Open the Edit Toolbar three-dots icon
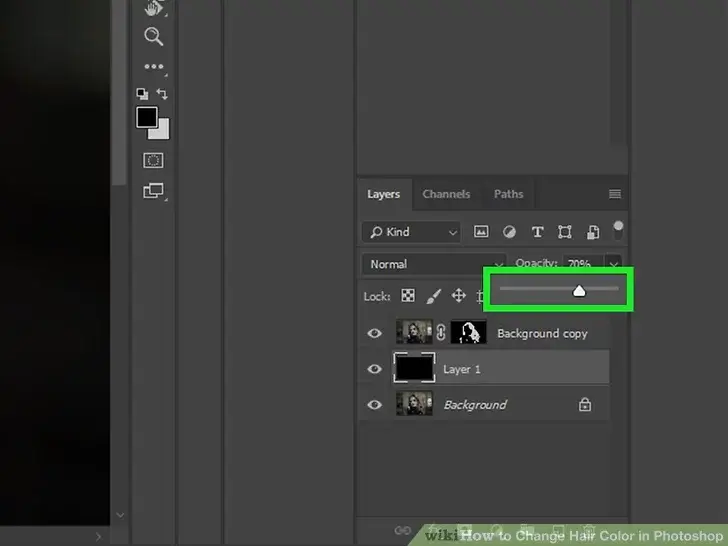 (153, 67)
